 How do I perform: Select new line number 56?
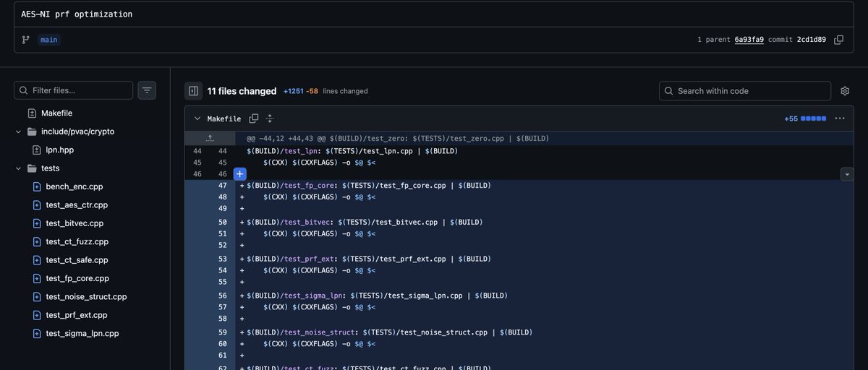pos(223,296)
